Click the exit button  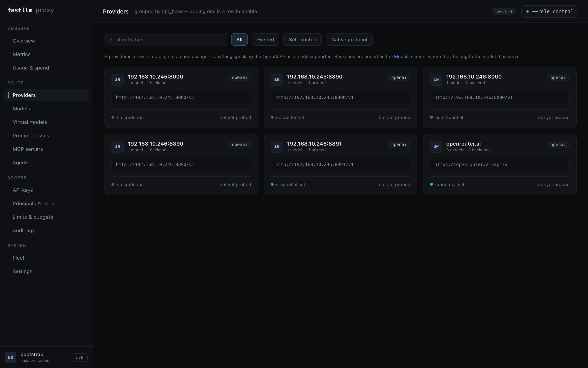coord(80,358)
